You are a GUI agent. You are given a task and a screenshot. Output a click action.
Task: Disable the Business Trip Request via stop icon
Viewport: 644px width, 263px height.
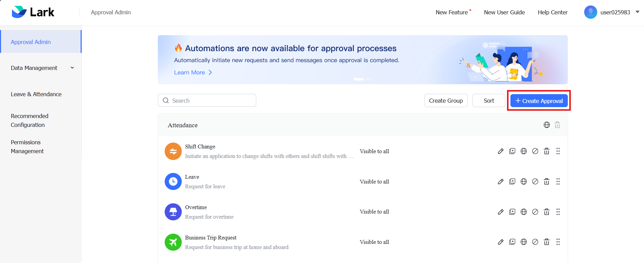[535, 242]
